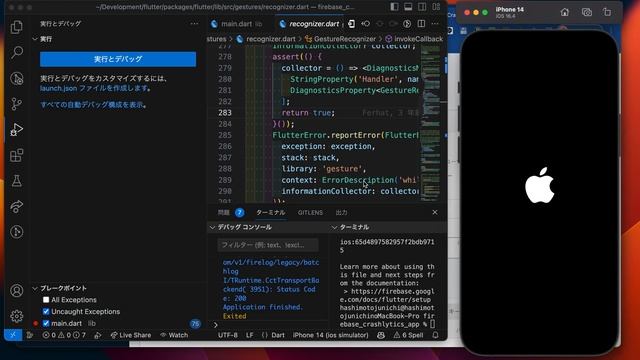Image resolution: width=640 pixels, height=360 pixels.
Task: Close the bottom panel
Action: click(435, 212)
